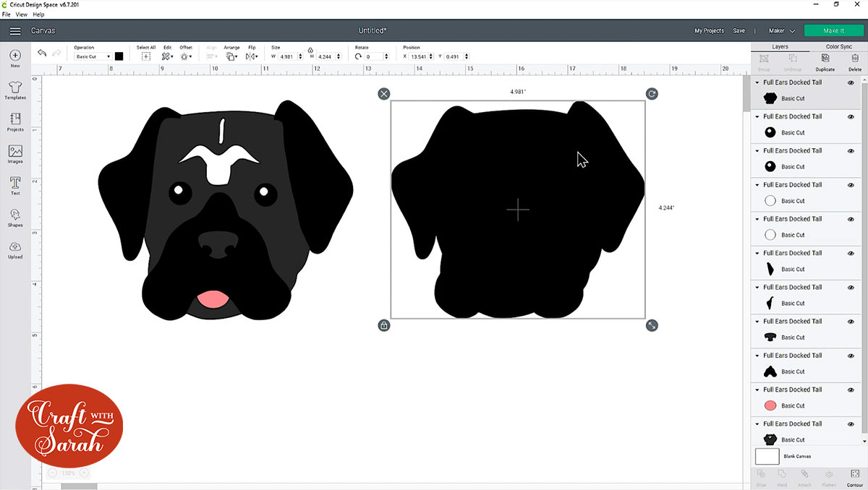Viewport: 868px width, 490px height.
Task: Open the Maker machine dropdown
Action: tap(783, 30)
